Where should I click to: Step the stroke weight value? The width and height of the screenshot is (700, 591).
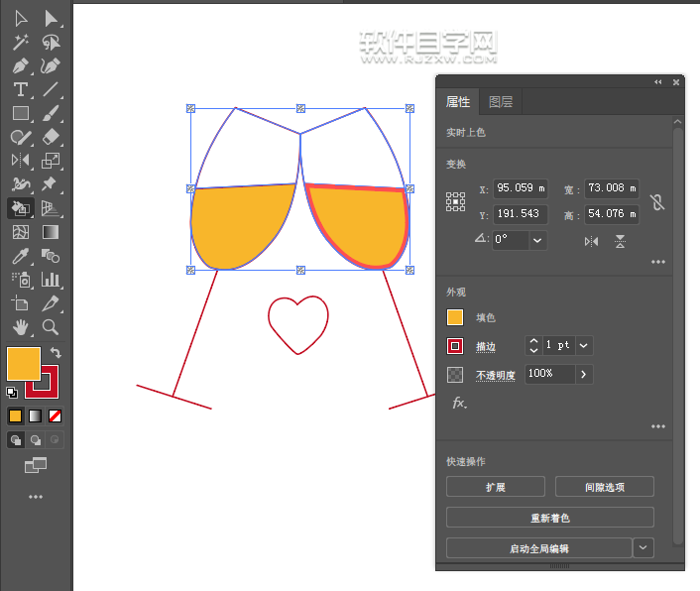[533, 345]
